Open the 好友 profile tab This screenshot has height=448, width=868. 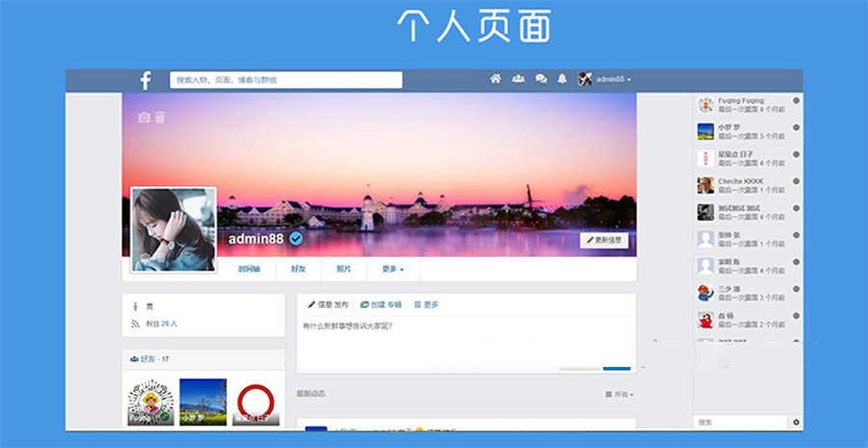(299, 269)
